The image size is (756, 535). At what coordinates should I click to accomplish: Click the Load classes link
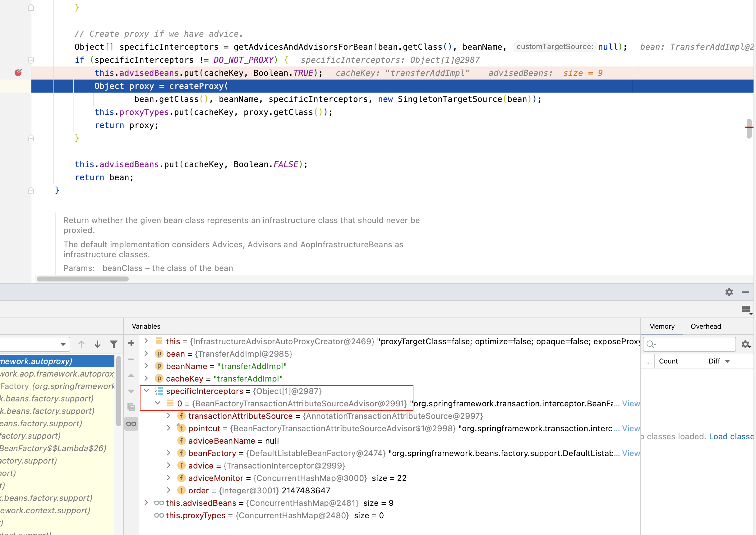point(731,437)
